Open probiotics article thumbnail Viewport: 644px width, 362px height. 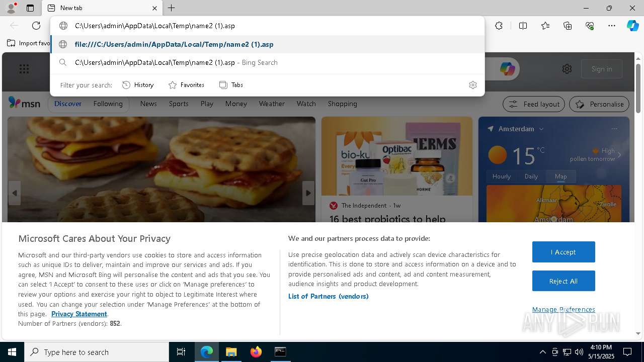click(397, 156)
